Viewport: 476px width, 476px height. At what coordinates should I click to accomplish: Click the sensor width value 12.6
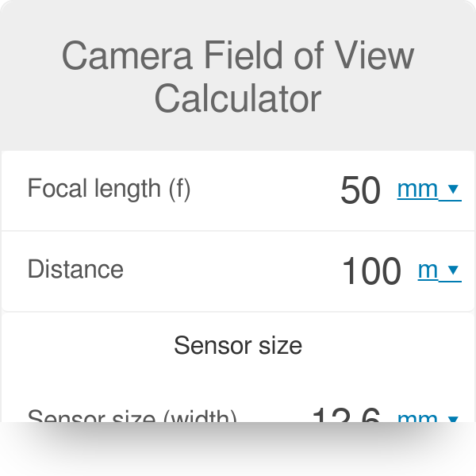[x=347, y=416]
